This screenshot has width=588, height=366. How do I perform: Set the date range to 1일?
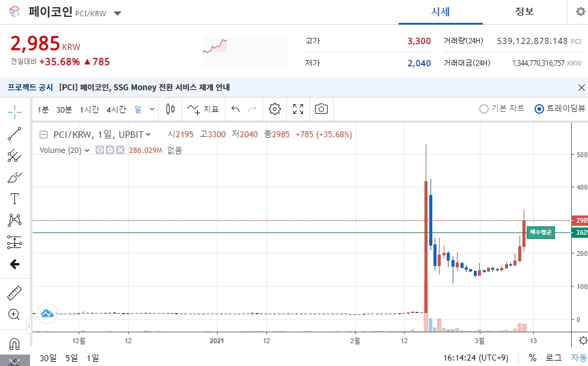coord(93,358)
